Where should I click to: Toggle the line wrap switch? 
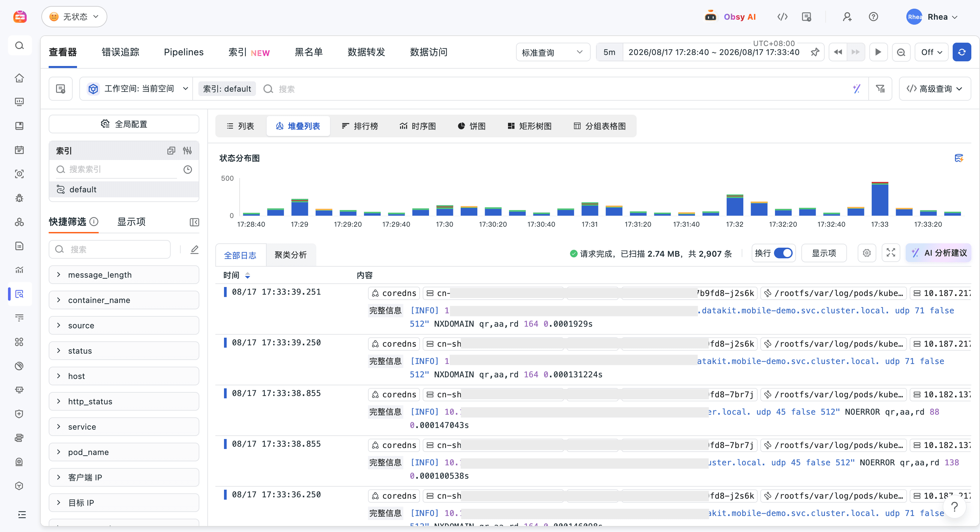pos(783,253)
